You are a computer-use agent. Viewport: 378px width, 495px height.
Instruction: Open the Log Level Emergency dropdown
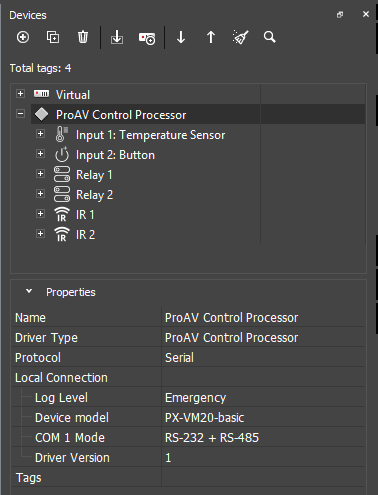tap(263, 397)
